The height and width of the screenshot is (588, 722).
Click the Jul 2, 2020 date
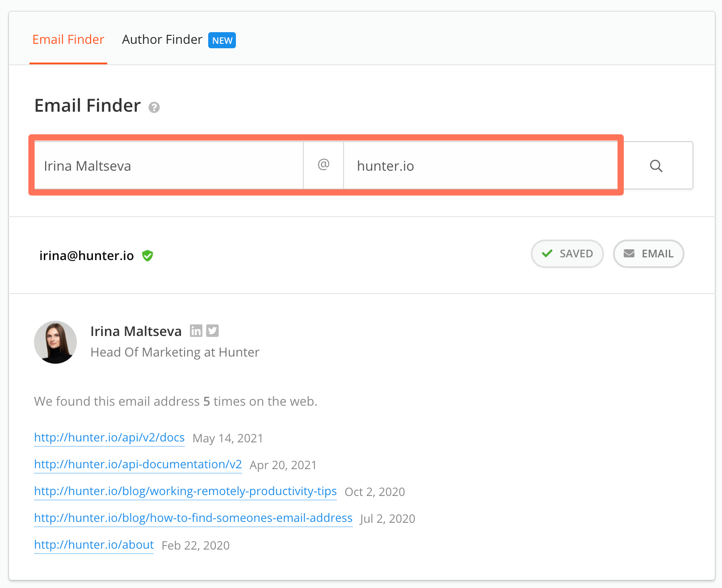(x=388, y=519)
